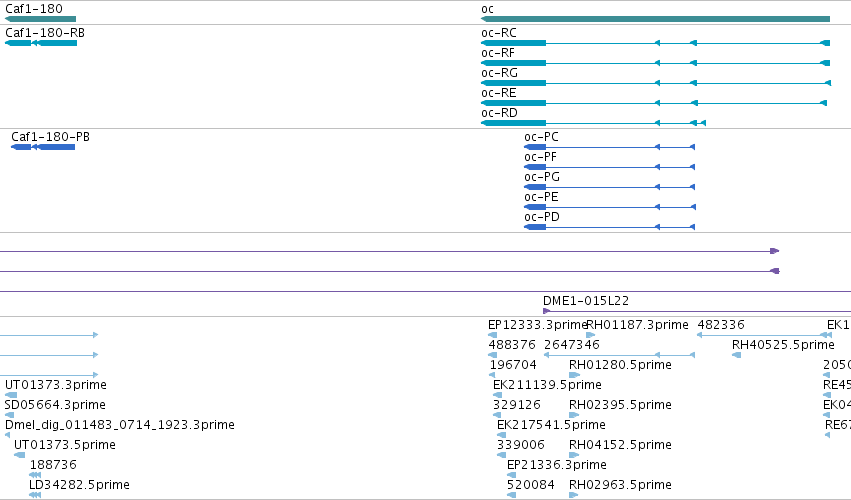
Task: Select the DME1-015L22 clone label
Action: pyautogui.click(x=586, y=301)
